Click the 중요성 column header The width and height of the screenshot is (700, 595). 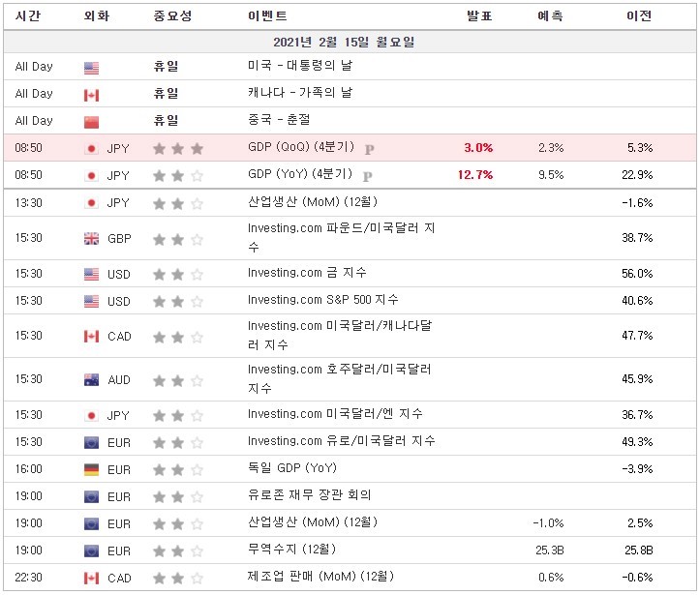click(x=172, y=16)
